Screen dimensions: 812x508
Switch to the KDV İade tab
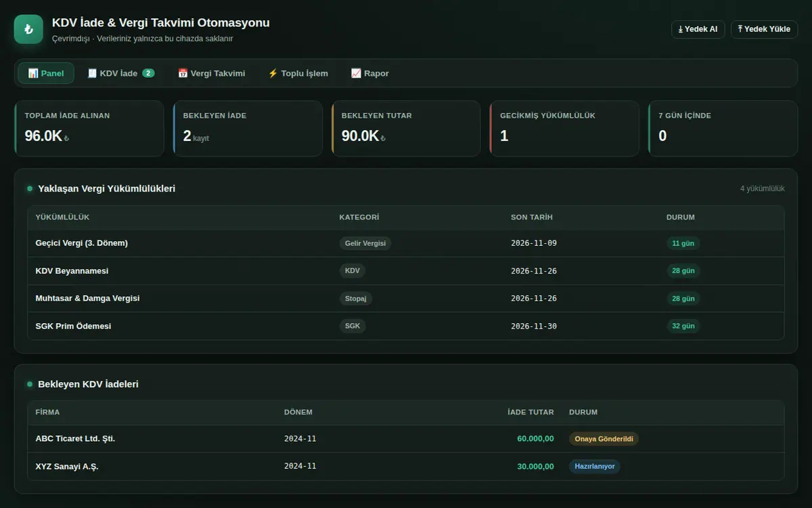[x=121, y=73]
